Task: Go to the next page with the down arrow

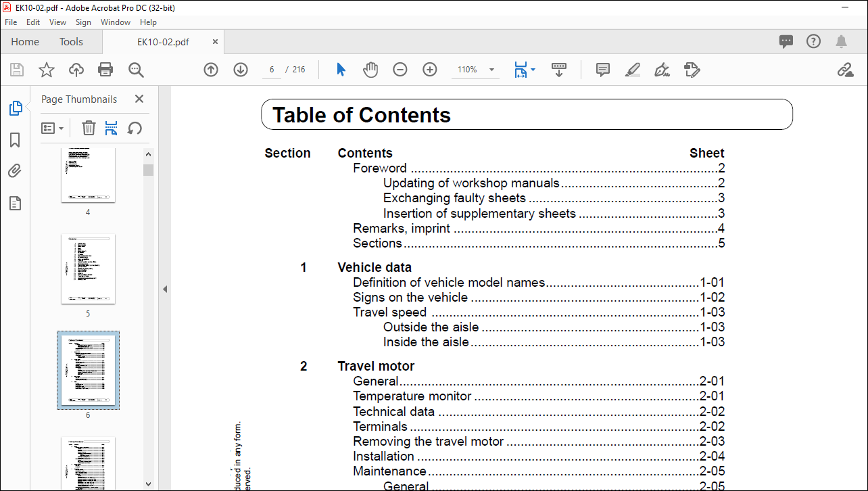Action: [241, 70]
